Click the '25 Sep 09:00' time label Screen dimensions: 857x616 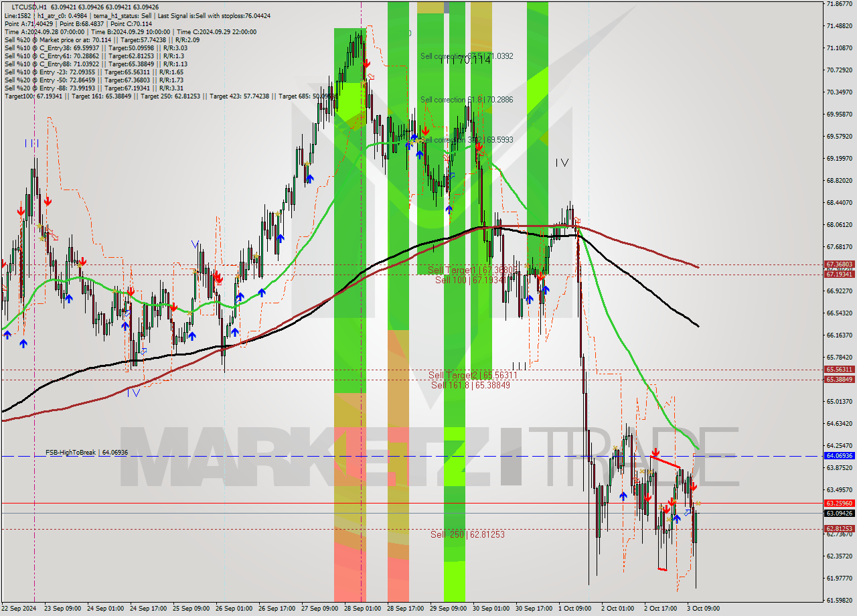tap(191, 609)
